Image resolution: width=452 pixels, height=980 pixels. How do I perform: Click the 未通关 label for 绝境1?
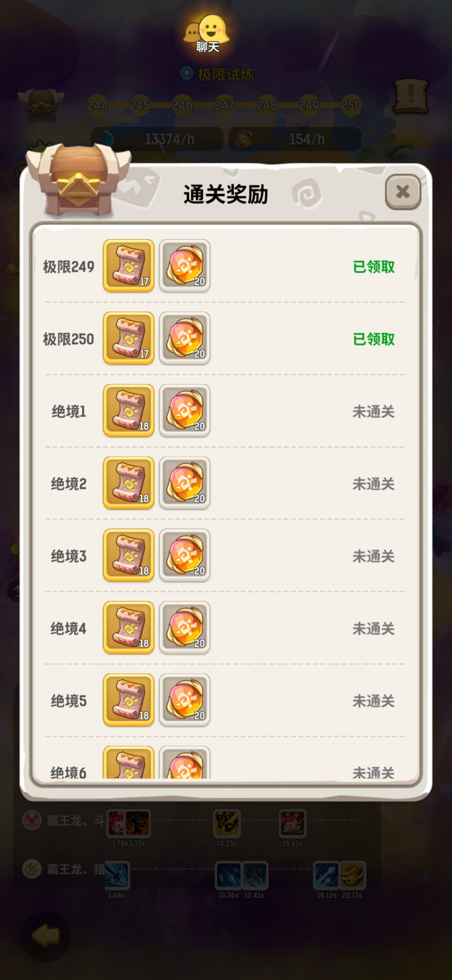pos(374,412)
